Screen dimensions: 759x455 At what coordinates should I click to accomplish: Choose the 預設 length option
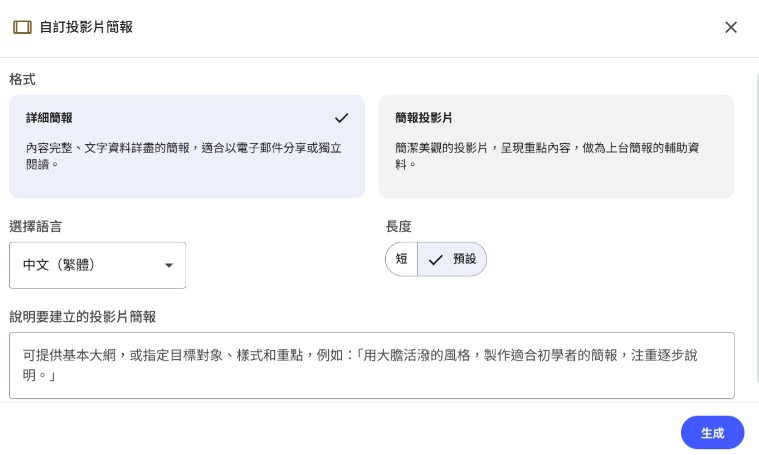[x=452, y=259]
